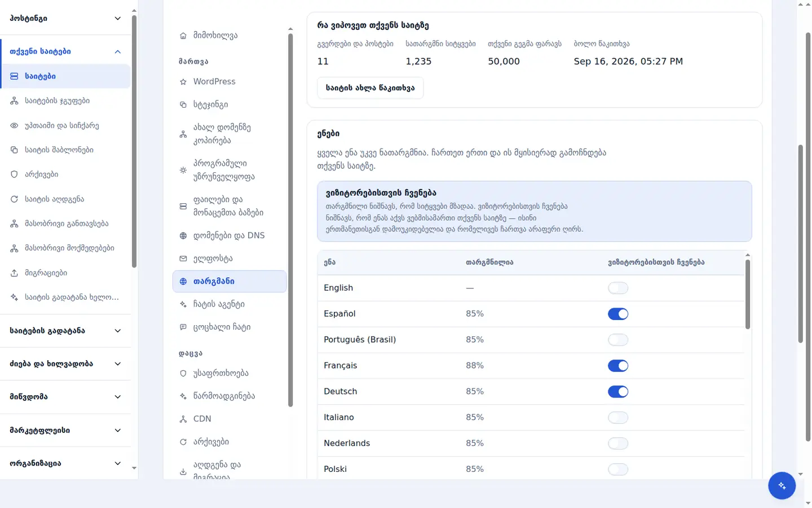This screenshot has height=508, width=812.
Task: Click the envelope icon next to ელფოსტა
Action: 183,259
